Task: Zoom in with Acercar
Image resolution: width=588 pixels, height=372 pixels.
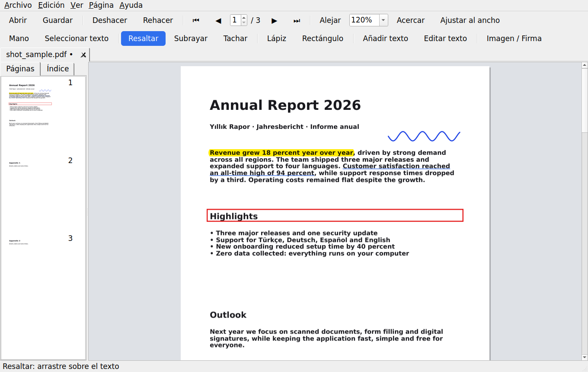Action: tap(411, 20)
